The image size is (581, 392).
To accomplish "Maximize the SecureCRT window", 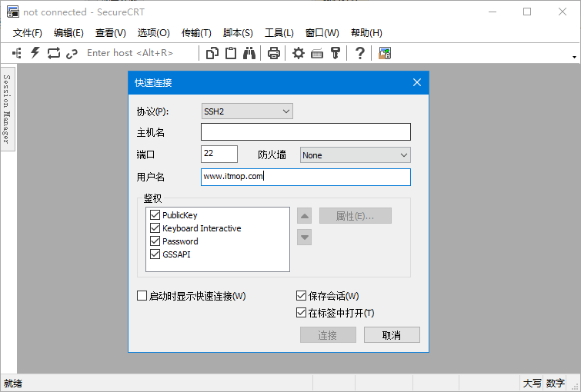I will coord(527,12).
